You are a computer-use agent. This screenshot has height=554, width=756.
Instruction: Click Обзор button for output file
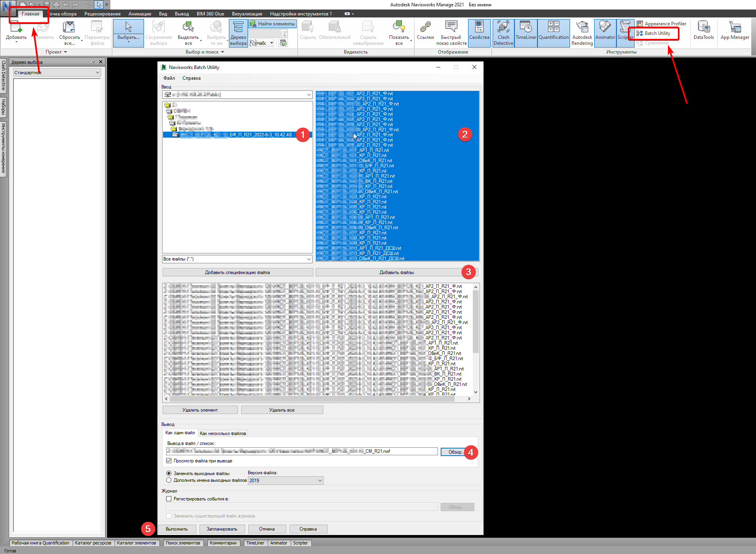tap(455, 452)
